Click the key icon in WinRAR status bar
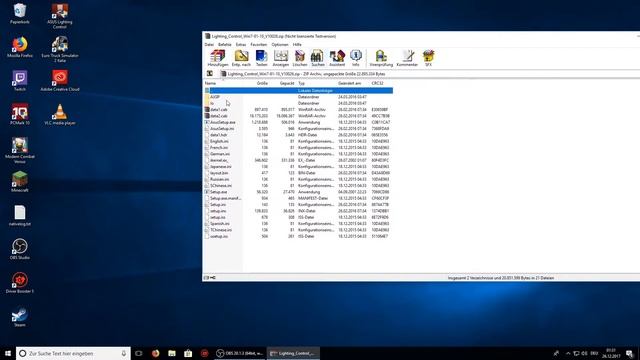Image resolution: width=640 pixels, height=360 pixels. pyautogui.click(x=213, y=278)
